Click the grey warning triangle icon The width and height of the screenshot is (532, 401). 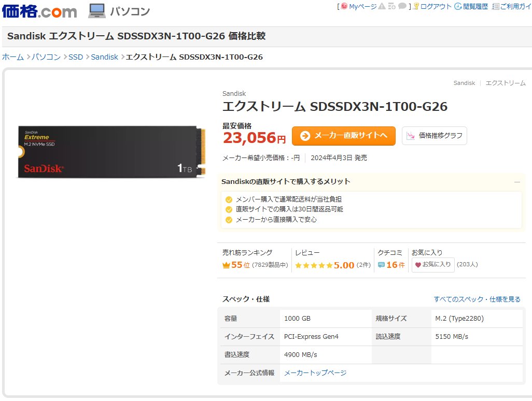(x=382, y=6)
